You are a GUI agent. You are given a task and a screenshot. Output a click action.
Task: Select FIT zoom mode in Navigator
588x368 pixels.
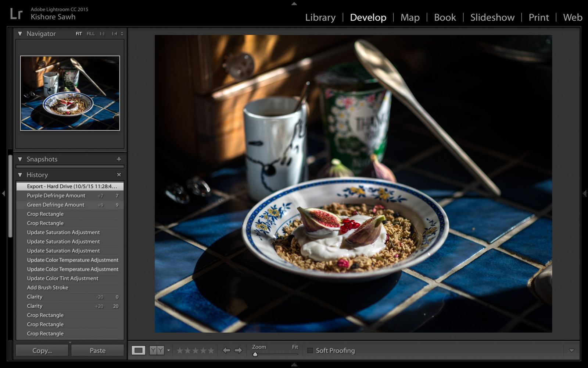(78, 33)
